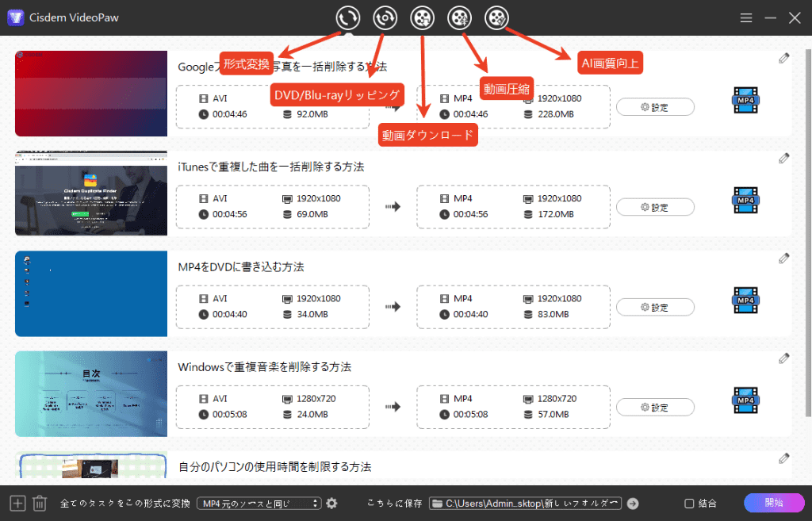812x521 pixels.
Task: Click the 開始 start button
Action: [774, 502]
